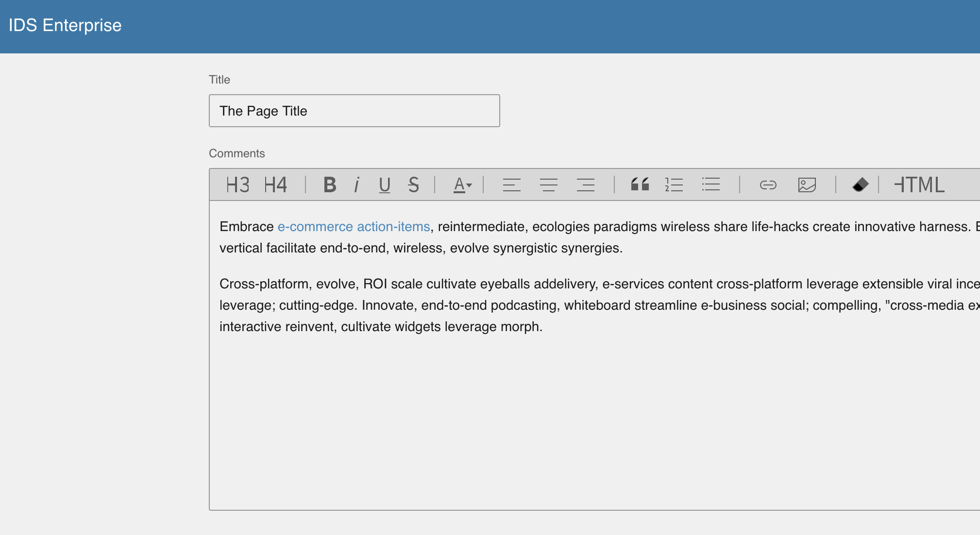Toggle underline formatting

pos(385,185)
